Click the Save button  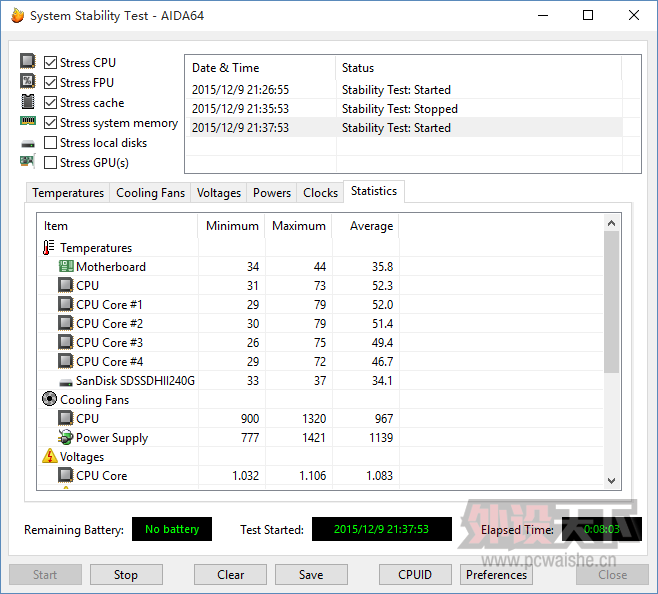point(311,574)
